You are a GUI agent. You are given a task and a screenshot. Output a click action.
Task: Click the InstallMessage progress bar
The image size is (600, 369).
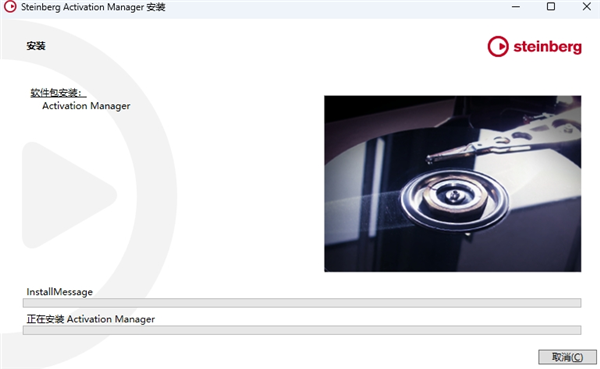tap(302, 303)
